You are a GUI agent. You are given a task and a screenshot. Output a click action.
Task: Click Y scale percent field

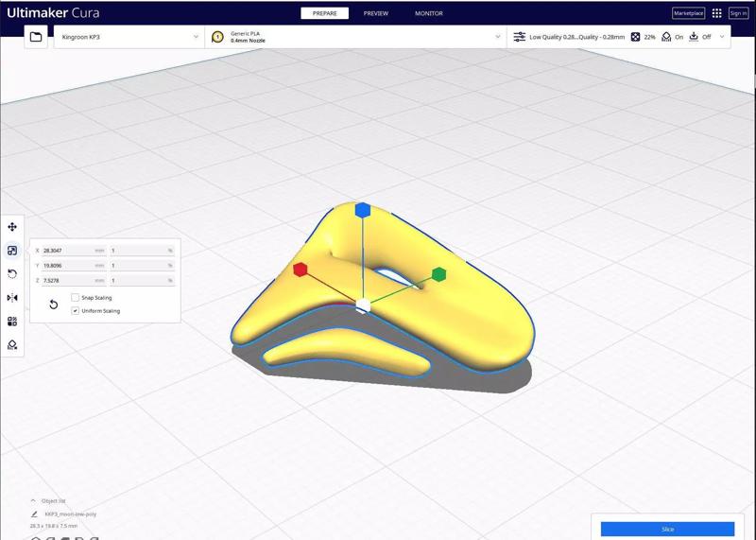click(143, 266)
